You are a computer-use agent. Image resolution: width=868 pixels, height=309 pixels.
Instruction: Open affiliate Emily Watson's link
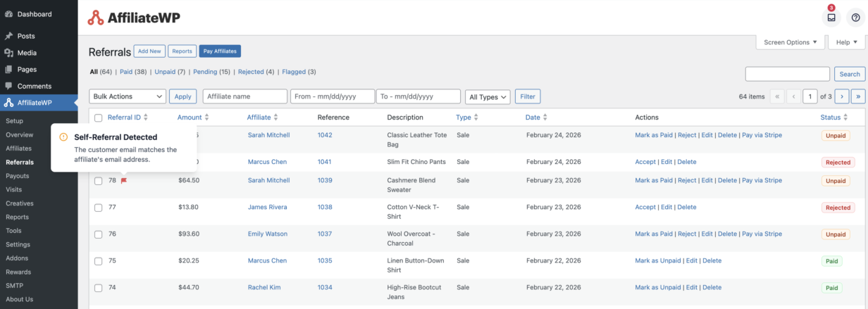tap(267, 234)
